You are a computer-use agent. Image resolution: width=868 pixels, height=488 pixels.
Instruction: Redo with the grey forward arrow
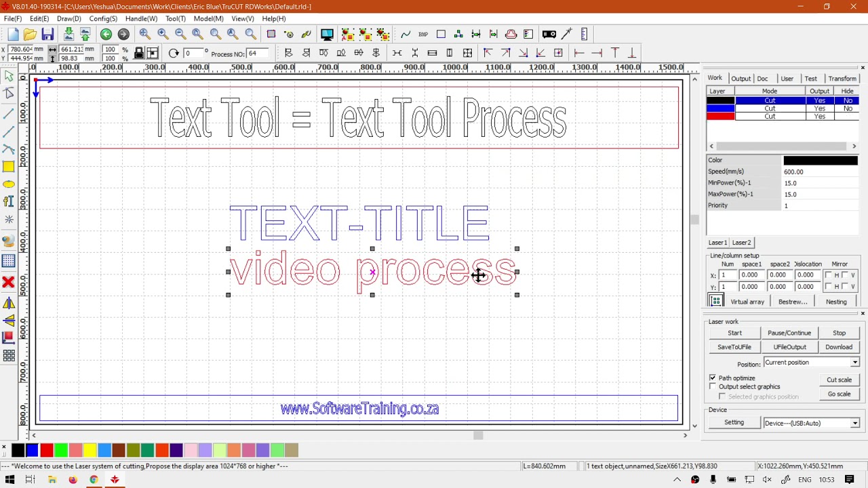pos(123,35)
